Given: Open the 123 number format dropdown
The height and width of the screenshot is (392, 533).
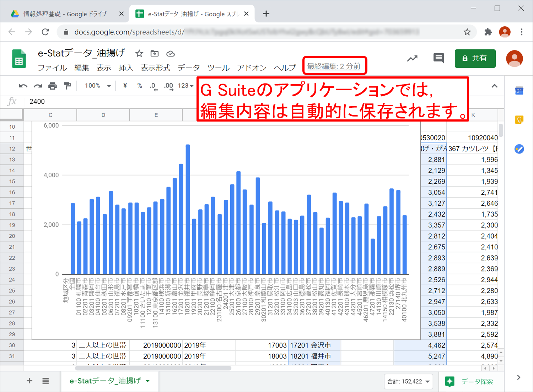Looking at the screenshot, I should (x=185, y=86).
